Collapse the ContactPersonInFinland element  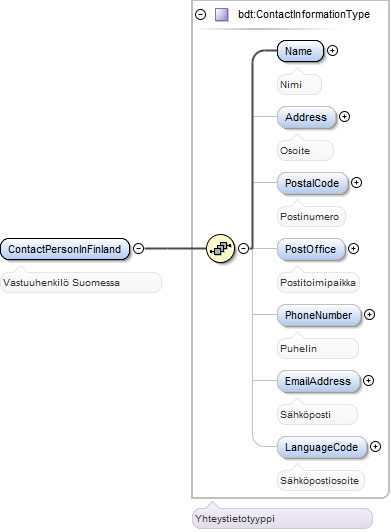138,248
